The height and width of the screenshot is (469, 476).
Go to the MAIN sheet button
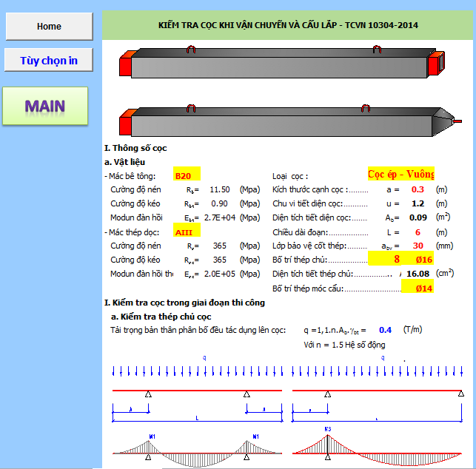[x=45, y=106]
